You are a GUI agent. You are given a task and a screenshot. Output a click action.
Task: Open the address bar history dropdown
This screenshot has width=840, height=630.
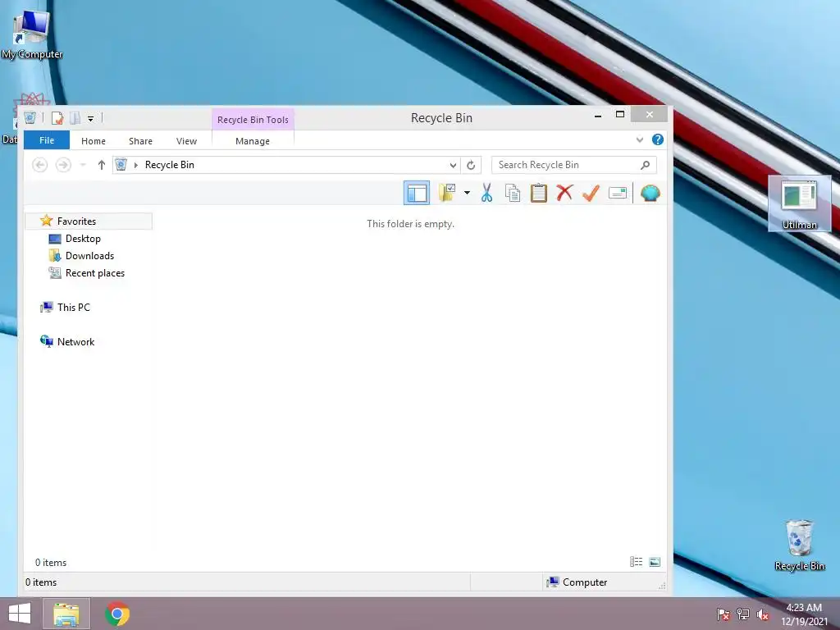click(453, 165)
